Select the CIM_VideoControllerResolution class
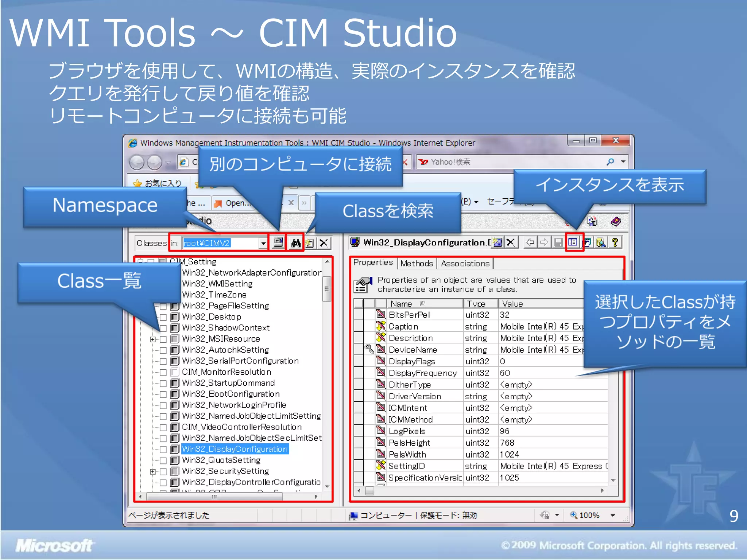 pos(242,427)
